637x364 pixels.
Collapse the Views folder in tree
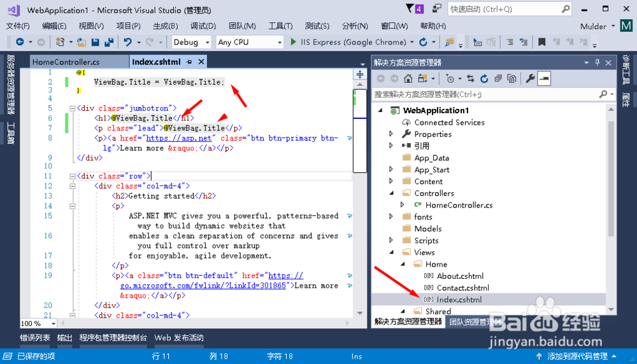(391, 253)
